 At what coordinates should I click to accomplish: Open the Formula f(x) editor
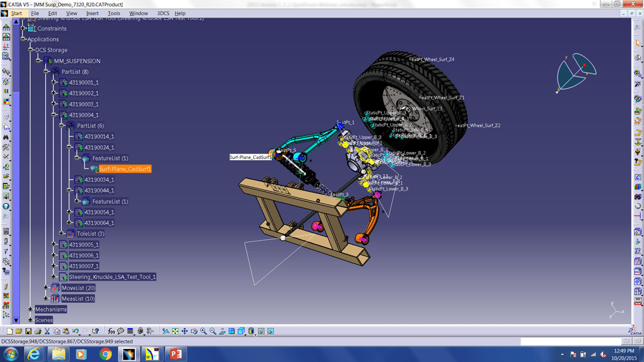pos(111,331)
